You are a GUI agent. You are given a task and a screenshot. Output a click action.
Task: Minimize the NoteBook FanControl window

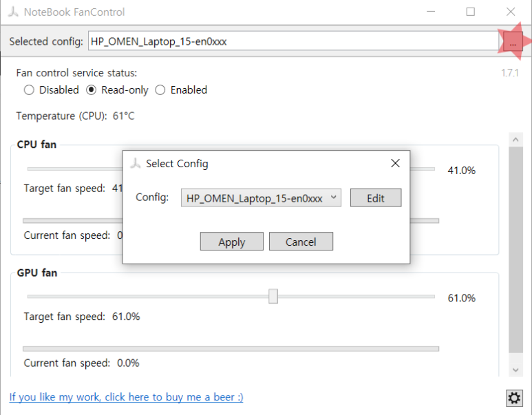tap(431, 12)
